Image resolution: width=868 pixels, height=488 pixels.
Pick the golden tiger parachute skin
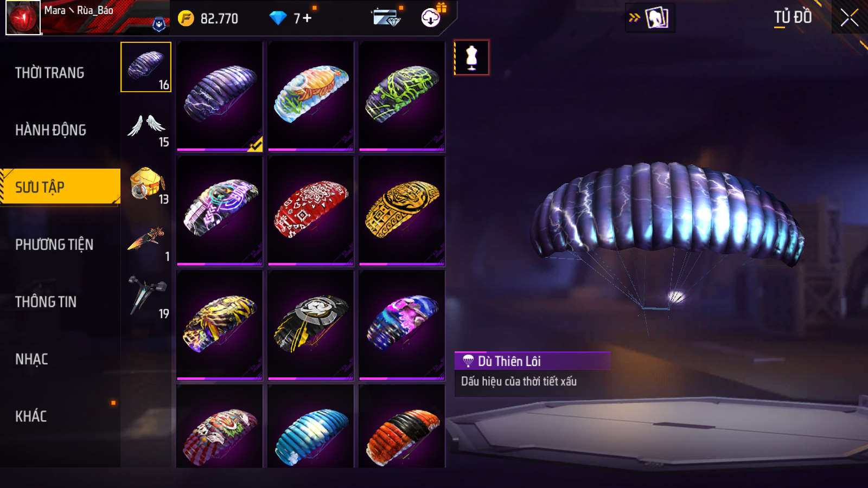point(402,211)
